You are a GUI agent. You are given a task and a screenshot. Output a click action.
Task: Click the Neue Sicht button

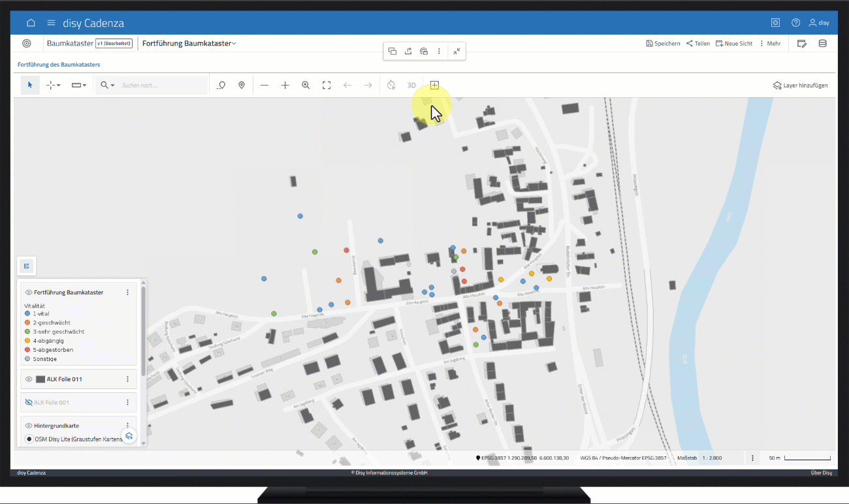pos(734,44)
